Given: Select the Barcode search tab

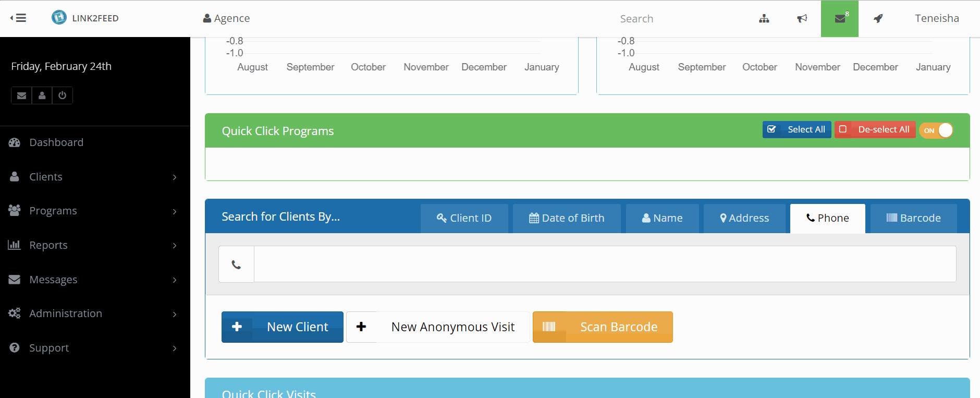Looking at the screenshot, I should click(x=913, y=218).
